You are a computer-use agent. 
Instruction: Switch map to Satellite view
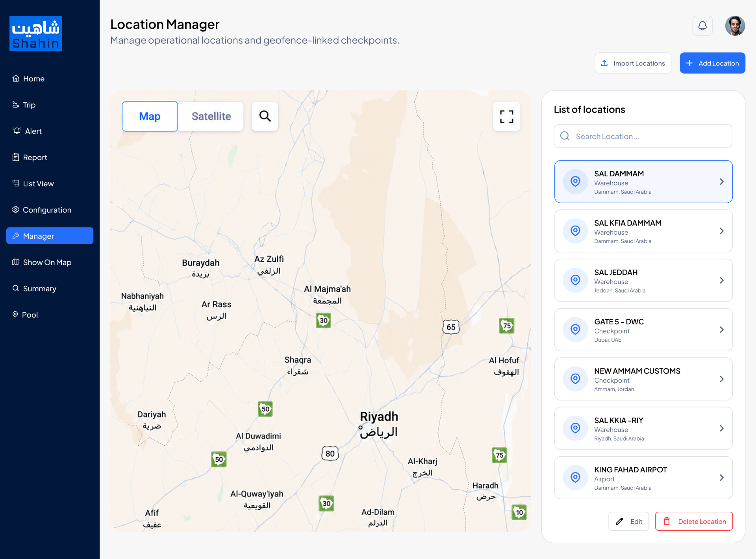click(x=211, y=117)
